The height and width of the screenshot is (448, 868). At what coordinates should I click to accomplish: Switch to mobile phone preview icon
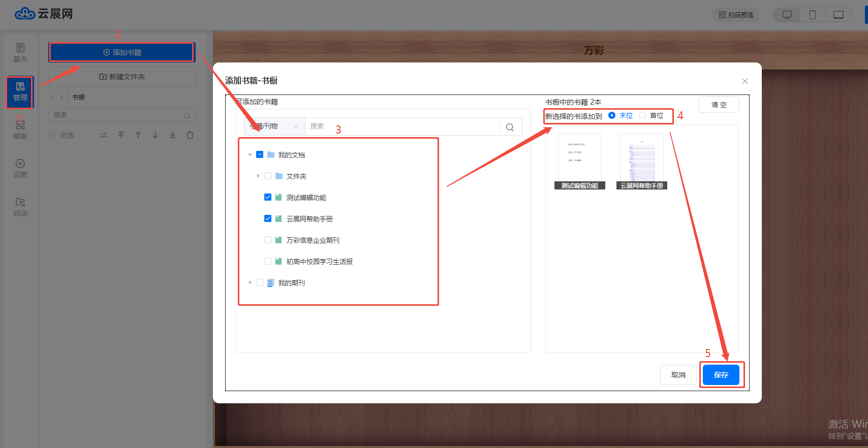813,15
